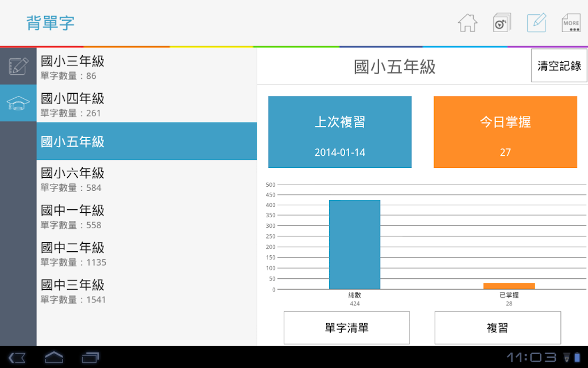Click the orange 今日掌握 tile
588x368 pixels.
505,132
